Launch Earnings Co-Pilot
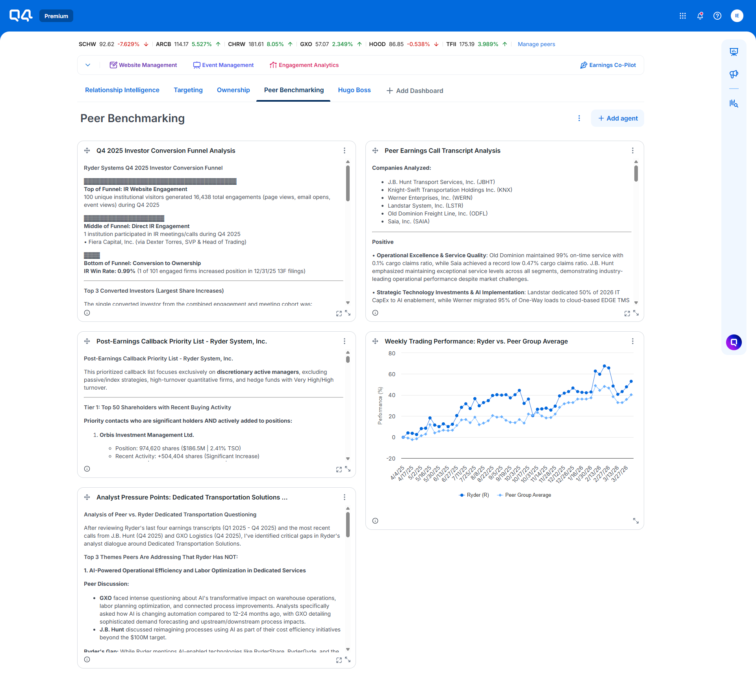The height and width of the screenshot is (700, 756). (608, 65)
